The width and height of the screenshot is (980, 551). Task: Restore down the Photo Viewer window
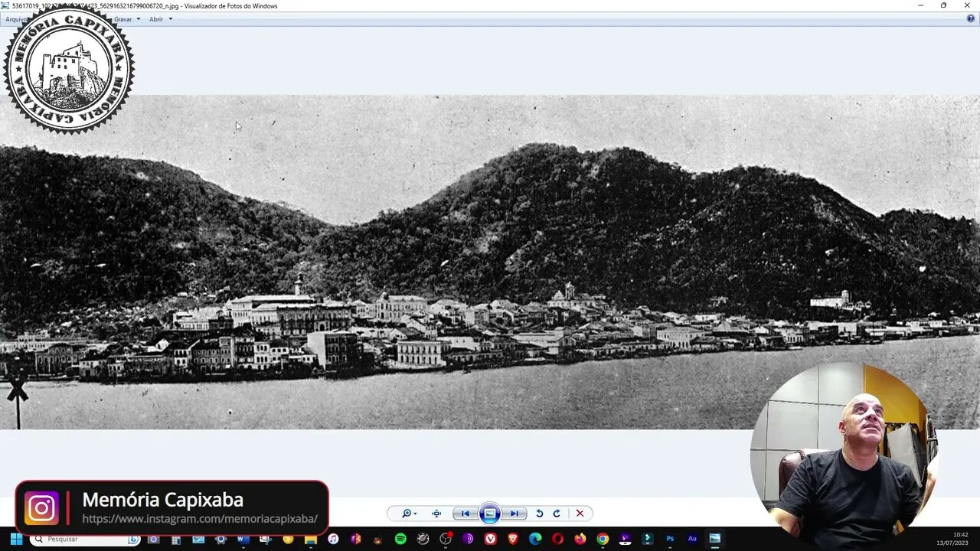[x=943, y=5]
